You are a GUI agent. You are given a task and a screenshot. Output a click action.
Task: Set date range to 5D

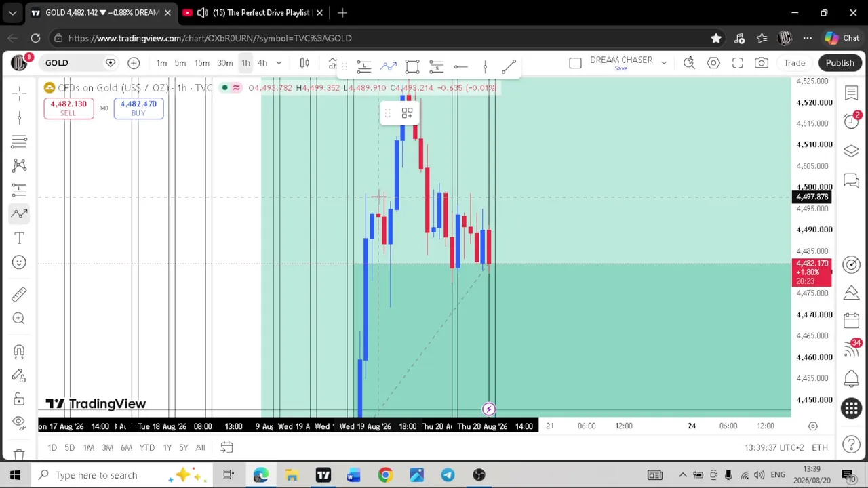pos(69,447)
